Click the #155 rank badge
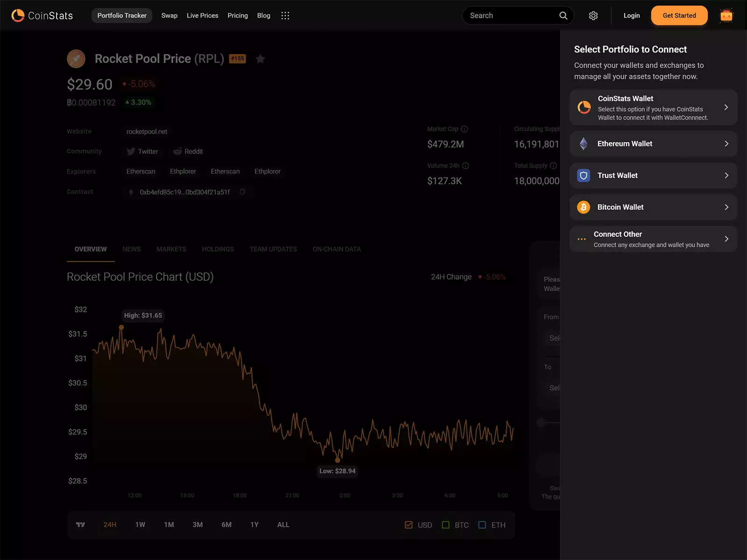The height and width of the screenshot is (560, 747). tap(238, 59)
